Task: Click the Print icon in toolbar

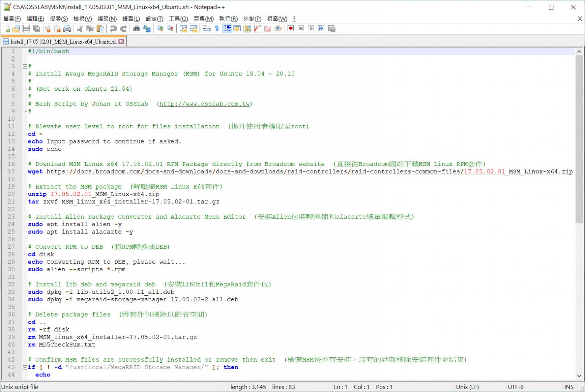Action: click(67, 29)
